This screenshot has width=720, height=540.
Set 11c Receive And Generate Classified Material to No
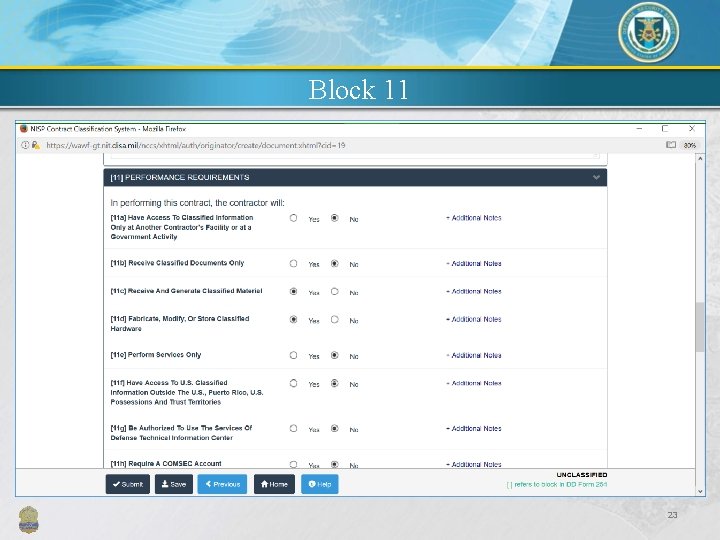coord(335,292)
